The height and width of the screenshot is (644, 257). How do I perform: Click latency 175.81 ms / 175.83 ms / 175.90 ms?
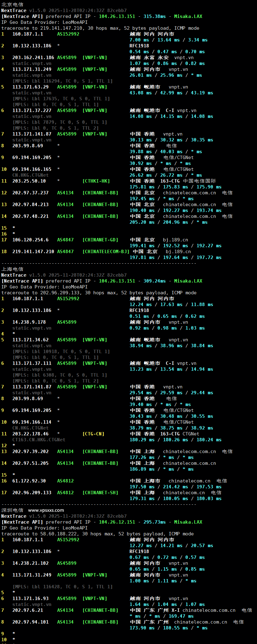pyautogui.click(x=175, y=187)
